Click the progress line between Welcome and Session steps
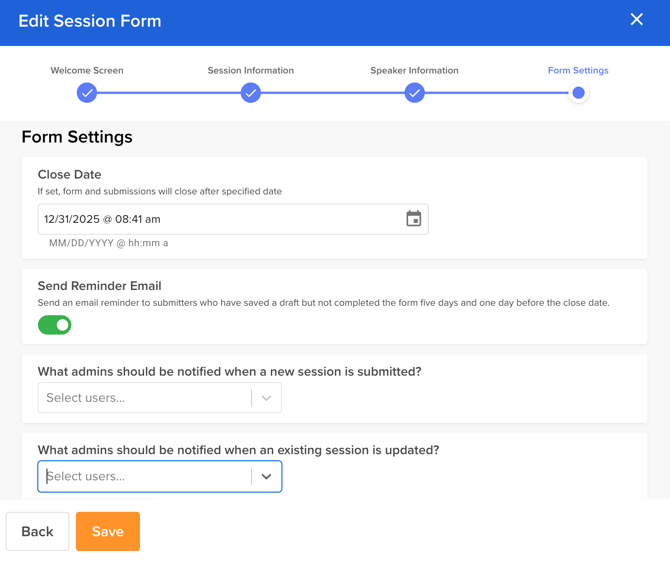Viewport: 670px width, 561px height. (169, 93)
